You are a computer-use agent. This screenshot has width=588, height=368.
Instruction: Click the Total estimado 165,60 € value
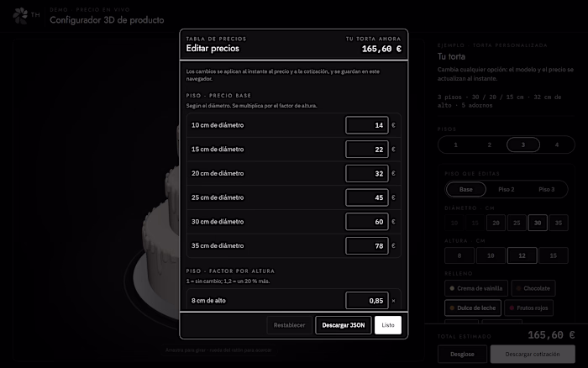551,335
